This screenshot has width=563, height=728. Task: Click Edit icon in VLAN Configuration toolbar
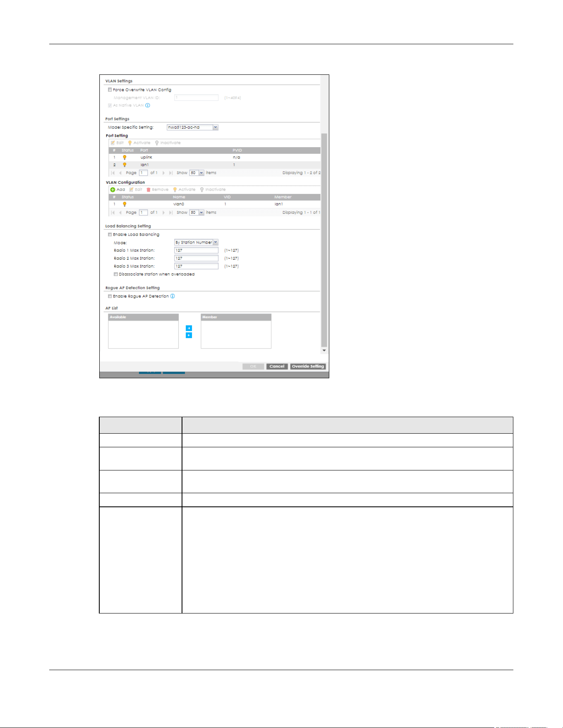point(131,190)
